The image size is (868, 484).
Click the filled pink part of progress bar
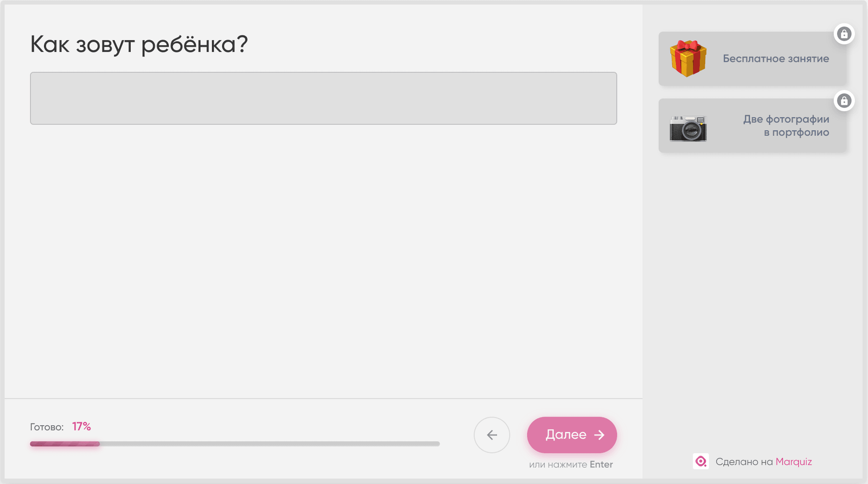tap(65, 444)
